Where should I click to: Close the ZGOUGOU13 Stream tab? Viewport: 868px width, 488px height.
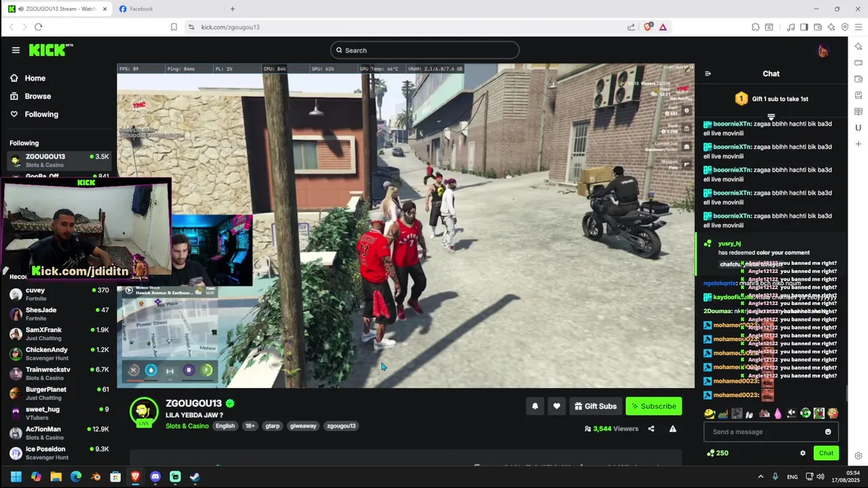click(x=104, y=9)
